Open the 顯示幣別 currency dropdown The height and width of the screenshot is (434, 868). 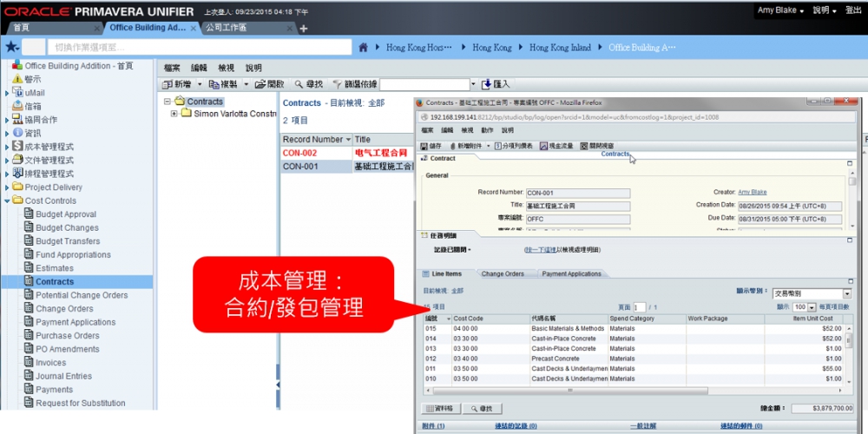(847, 293)
